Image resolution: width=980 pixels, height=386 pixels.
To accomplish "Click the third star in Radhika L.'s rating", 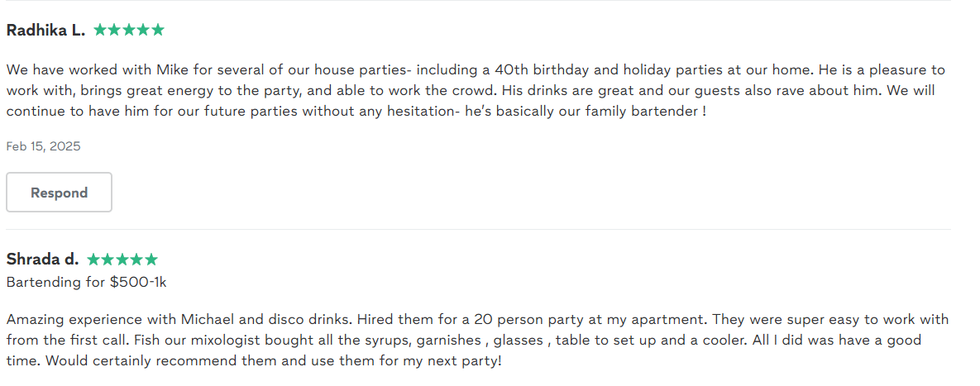I will coord(129,30).
